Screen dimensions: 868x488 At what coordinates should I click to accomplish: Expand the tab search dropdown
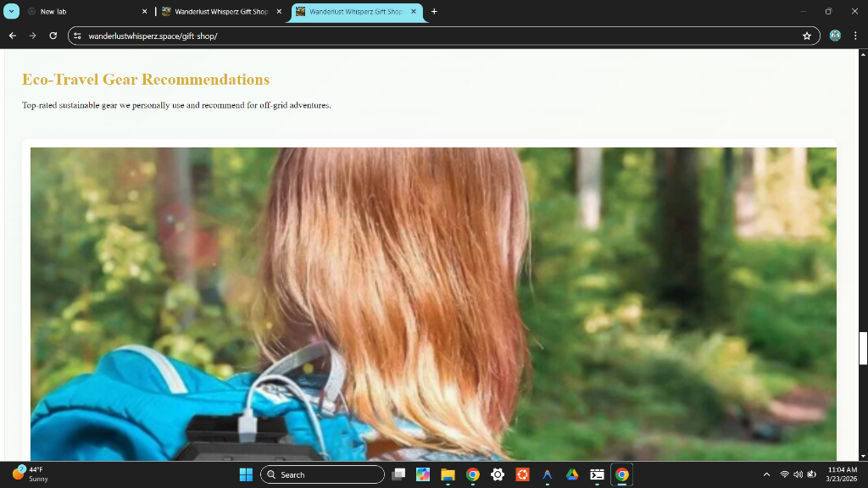[12, 12]
